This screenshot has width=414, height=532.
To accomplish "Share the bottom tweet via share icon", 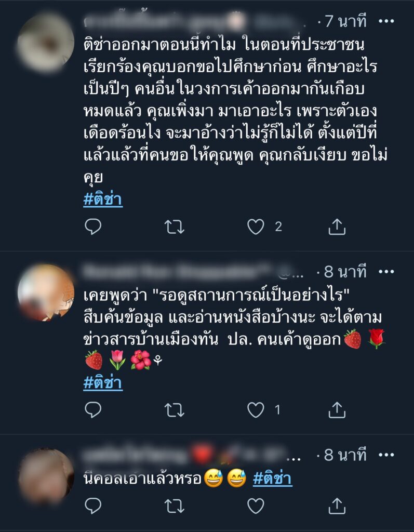I will click(x=337, y=506).
